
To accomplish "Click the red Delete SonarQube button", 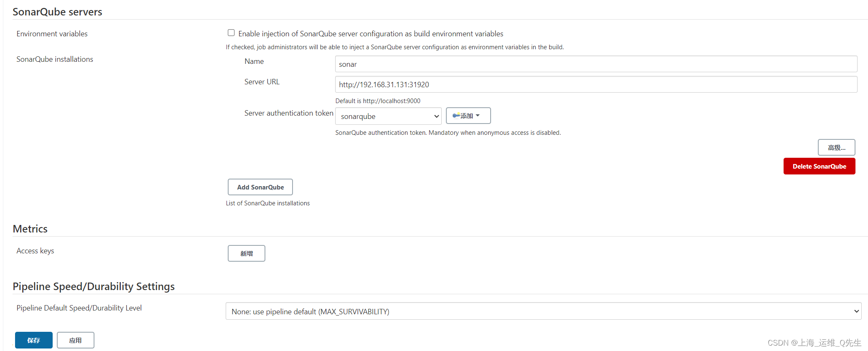I will tap(819, 166).
